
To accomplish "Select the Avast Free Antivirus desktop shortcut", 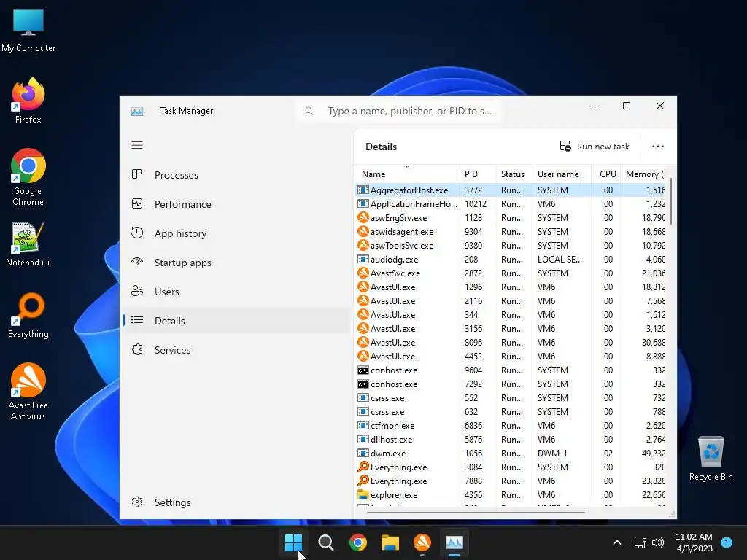I will pyautogui.click(x=28, y=392).
